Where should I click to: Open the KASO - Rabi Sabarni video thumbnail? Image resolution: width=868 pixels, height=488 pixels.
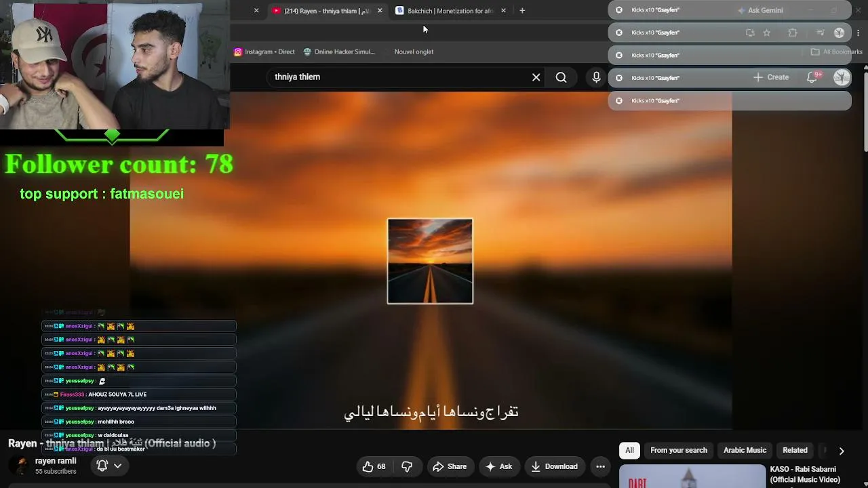[x=692, y=476]
